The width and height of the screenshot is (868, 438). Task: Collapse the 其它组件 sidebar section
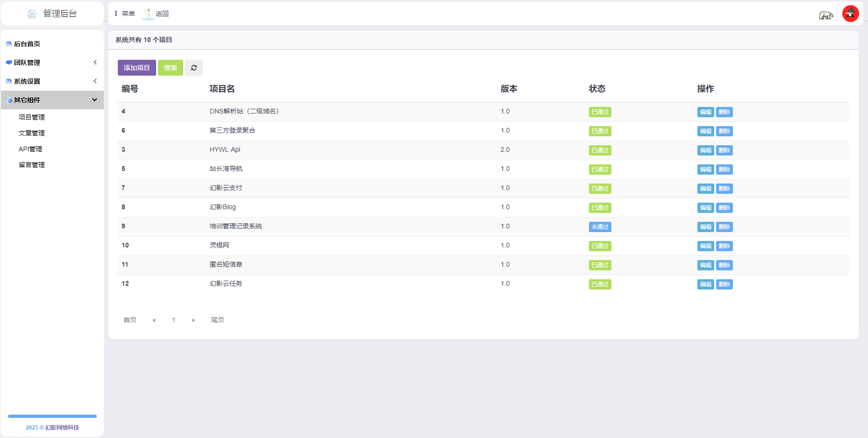tap(51, 100)
